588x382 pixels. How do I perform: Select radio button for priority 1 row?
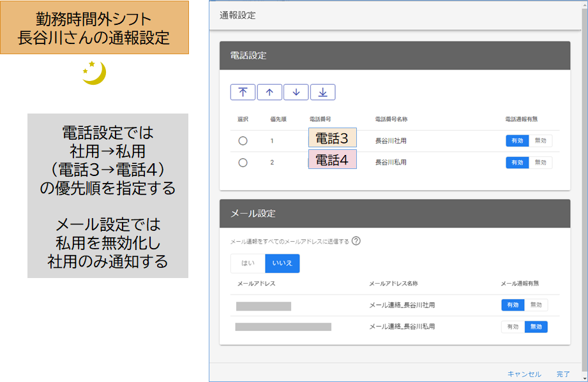pyautogui.click(x=243, y=141)
